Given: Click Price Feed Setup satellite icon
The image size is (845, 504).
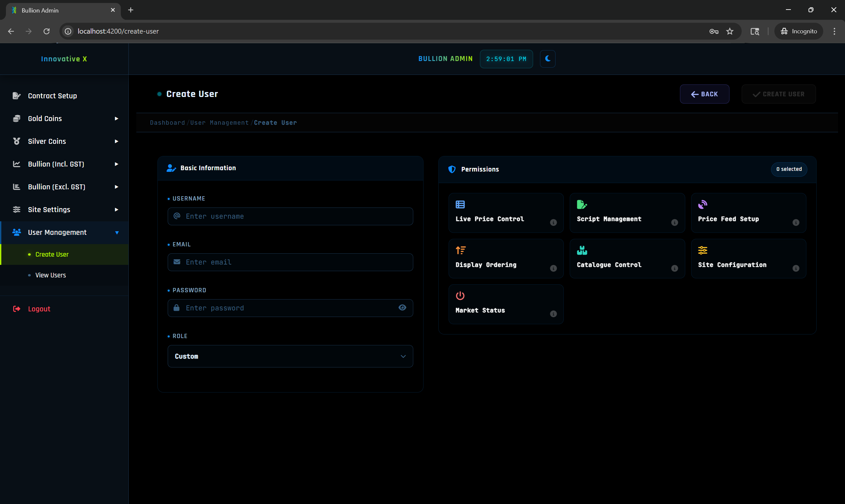Looking at the screenshot, I should click(x=703, y=205).
